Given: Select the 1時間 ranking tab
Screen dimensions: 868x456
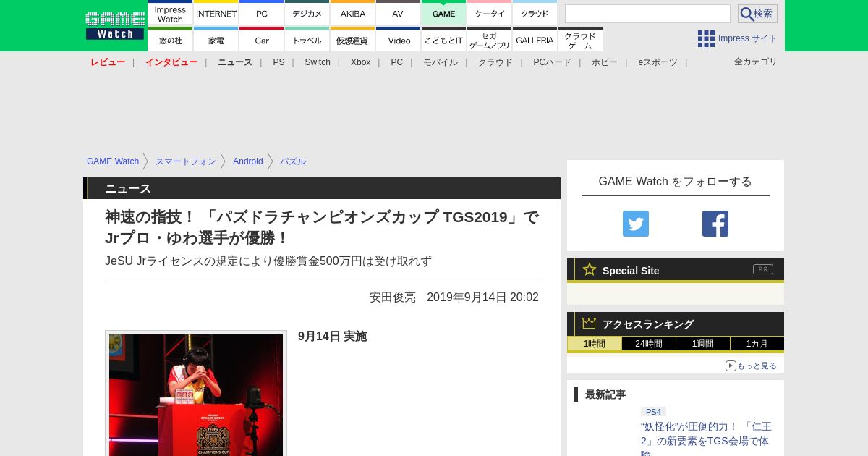Looking at the screenshot, I should coord(595,344).
